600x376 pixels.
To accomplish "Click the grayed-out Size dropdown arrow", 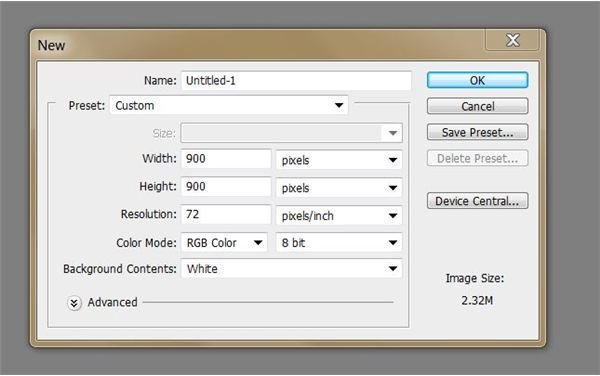I will (393, 133).
